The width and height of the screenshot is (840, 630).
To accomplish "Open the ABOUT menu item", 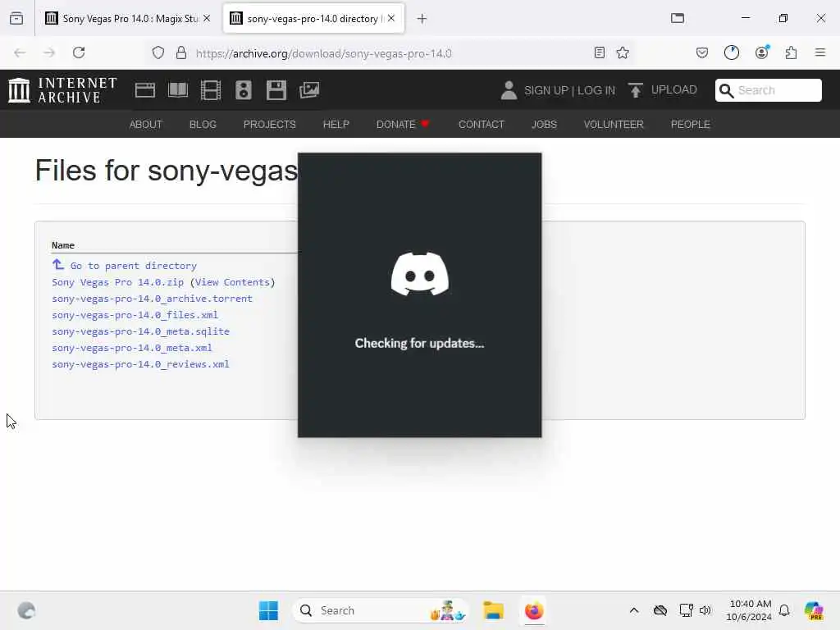I will (x=146, y=125).
